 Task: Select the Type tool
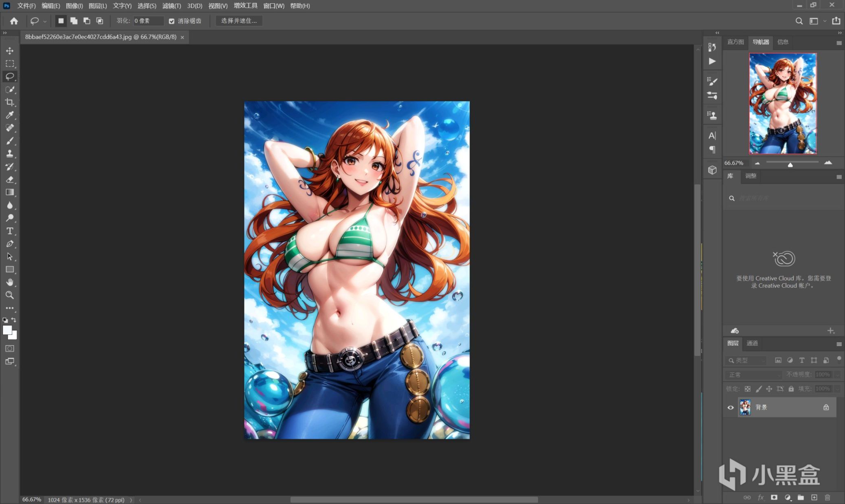click(10, 231)
